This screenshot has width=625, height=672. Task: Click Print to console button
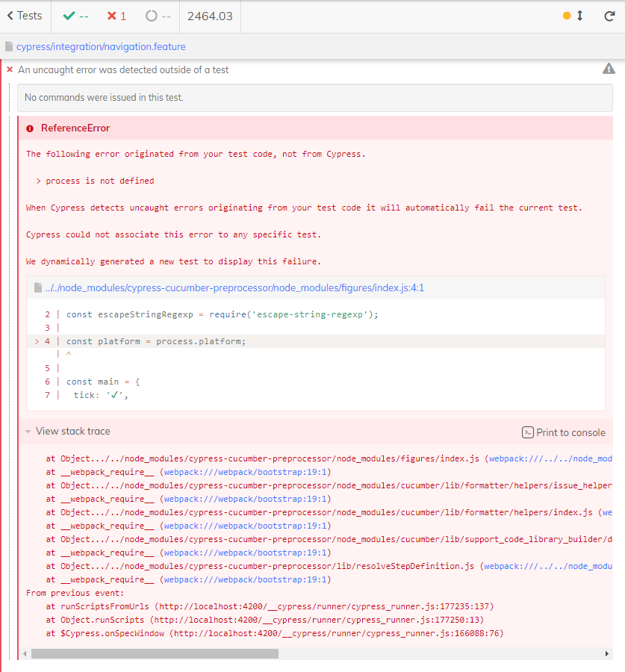pos(563,432)
